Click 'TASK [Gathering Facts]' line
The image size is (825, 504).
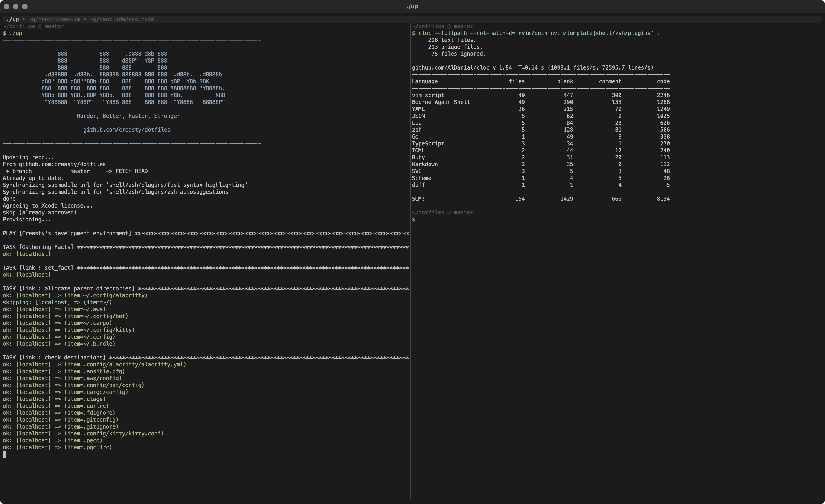click(38, 247)
